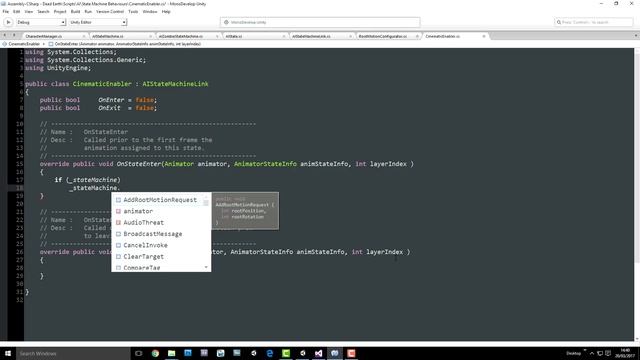Click the clock in the system tray
This screenshot has height=360, width=640.
624,353
